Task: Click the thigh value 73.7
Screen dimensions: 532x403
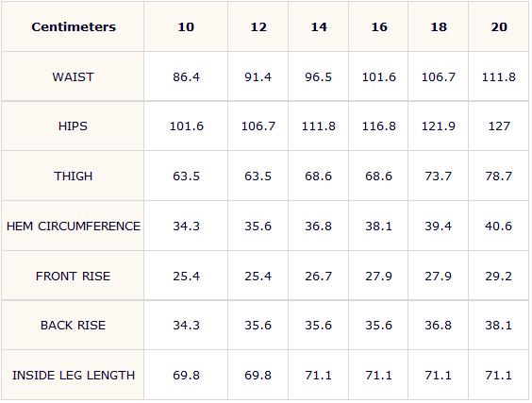Action: (439, 176)
